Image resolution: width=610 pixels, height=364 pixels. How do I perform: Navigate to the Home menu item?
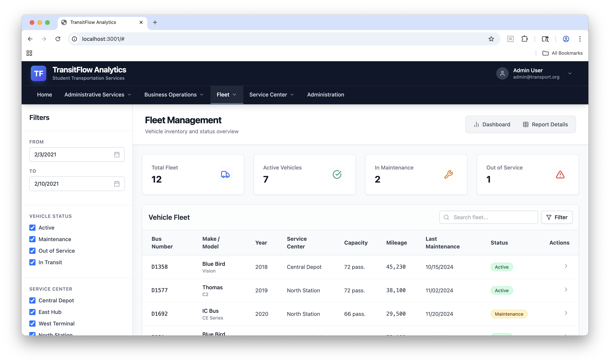tap(44, 94)
